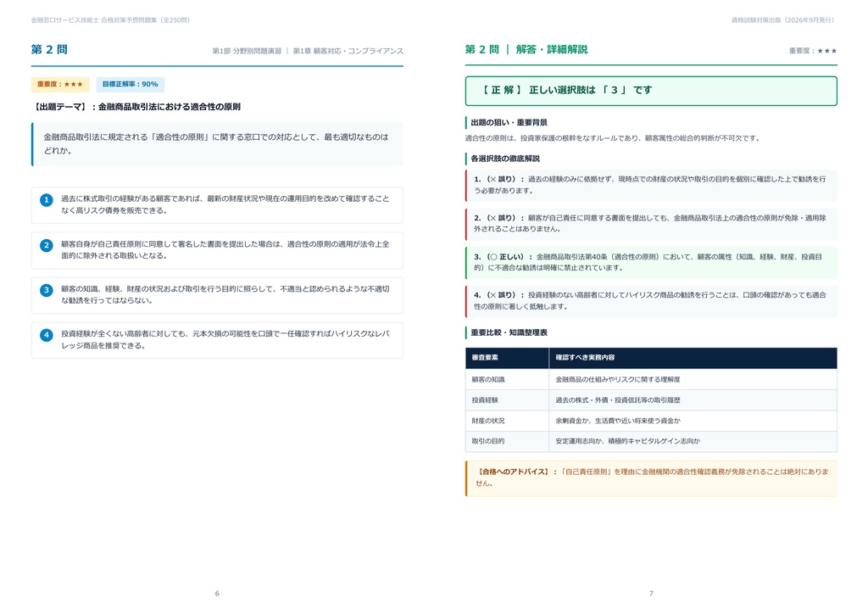The height and width of the screenshot is (614, 868).
Task: Select answer choice number 3 circle
Action: [x=47, y=290]
